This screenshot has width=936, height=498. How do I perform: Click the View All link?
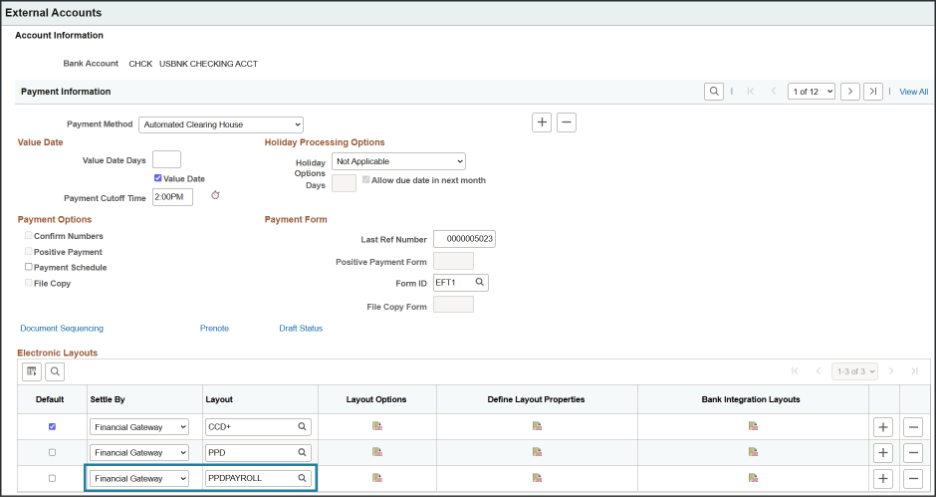pos(913,92)
